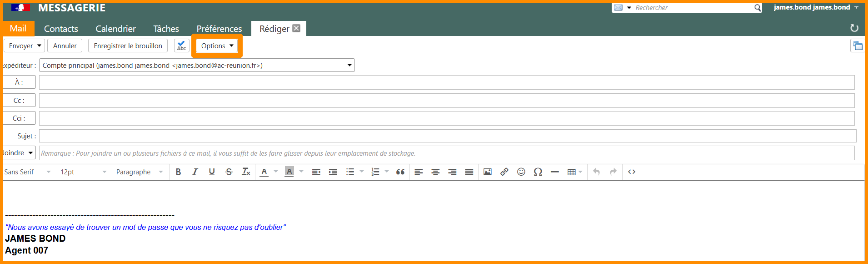868x264 pixels.
Task: Insert a special character with Omega icon
Action: click(538, 172)
